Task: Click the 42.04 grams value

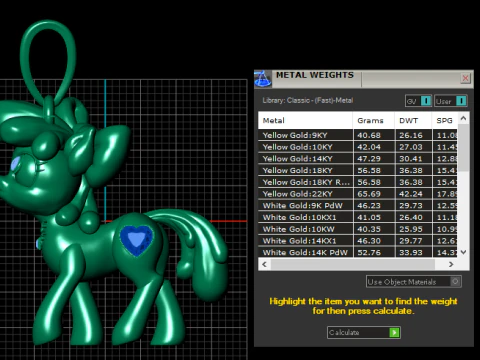Action: tap(369, 147)
